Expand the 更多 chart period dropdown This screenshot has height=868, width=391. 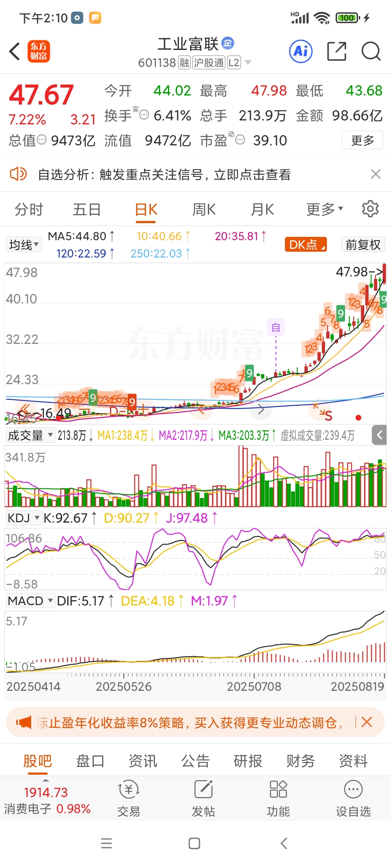pos(324,209)
